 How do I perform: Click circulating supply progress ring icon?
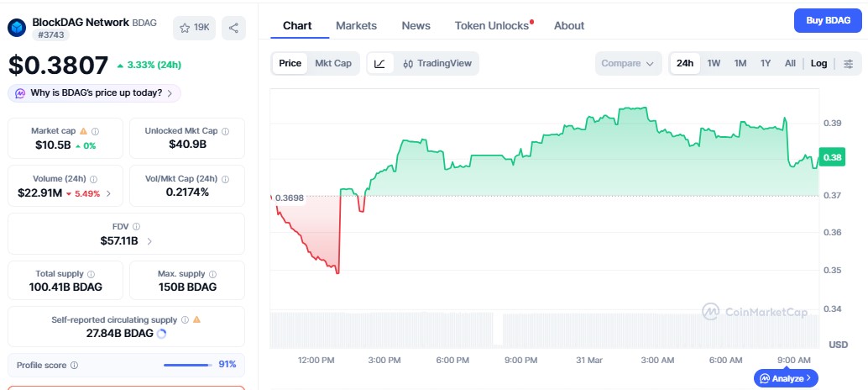[x=162, y=334]
